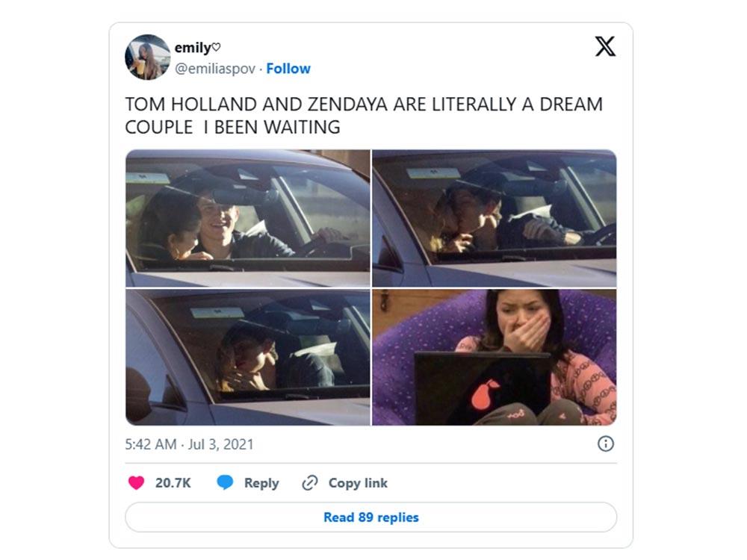Click the blue reply speech bubble icon

[225, 482]
